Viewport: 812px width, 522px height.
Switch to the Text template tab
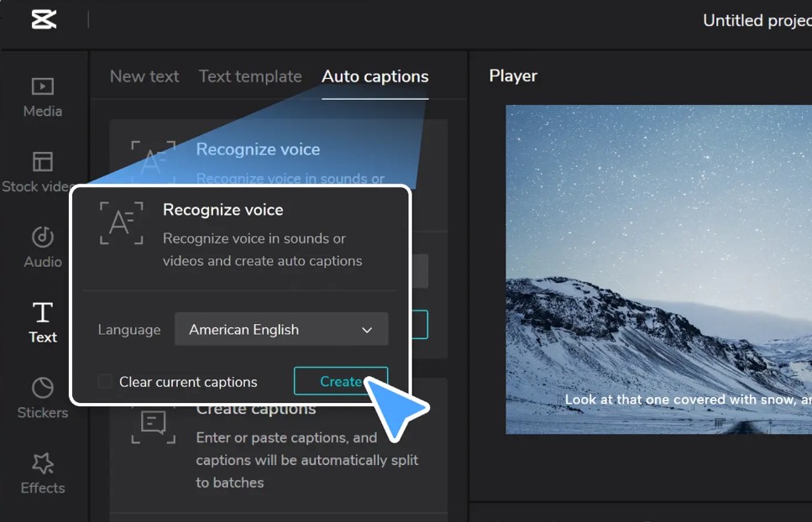coord(250,76)
